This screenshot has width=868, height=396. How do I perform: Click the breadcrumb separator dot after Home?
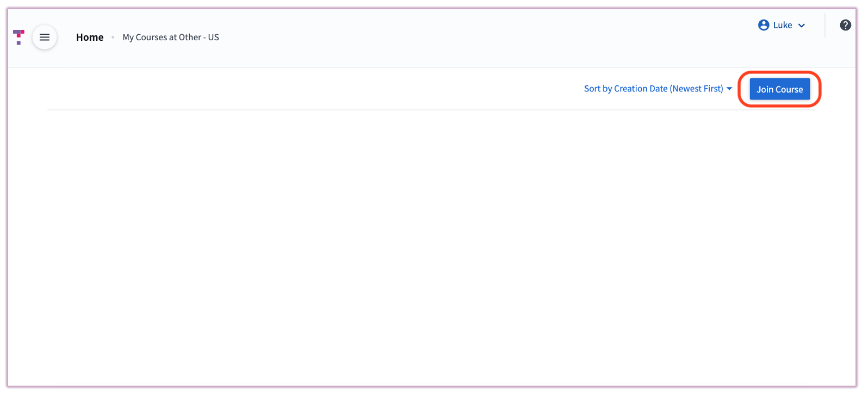[x=113, y=37]
